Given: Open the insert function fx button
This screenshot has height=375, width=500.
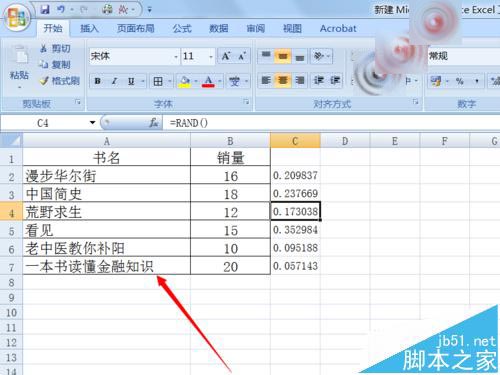Looking at the screenshot, I should point(153,123).
